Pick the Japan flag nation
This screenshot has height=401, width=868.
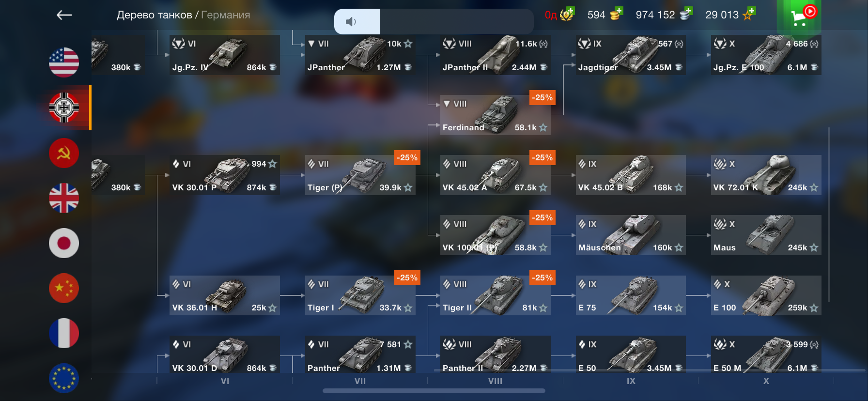[x=64, y=243]
